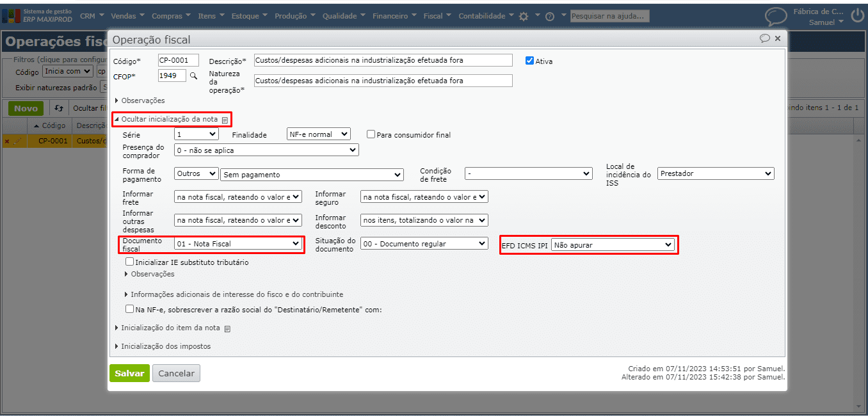Open the Fiscal menu
Viewport: 868px width, 416px height.
coord(437,16)
